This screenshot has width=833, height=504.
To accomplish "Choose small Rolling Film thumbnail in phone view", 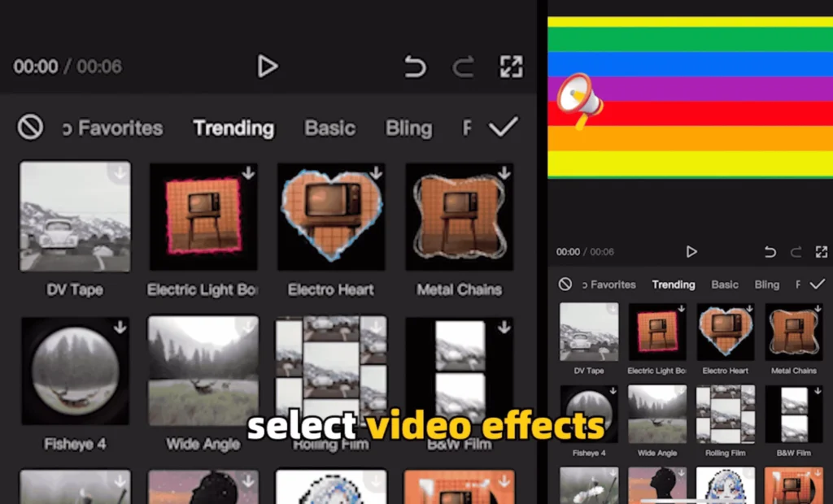I will click(x=726, y=415).
